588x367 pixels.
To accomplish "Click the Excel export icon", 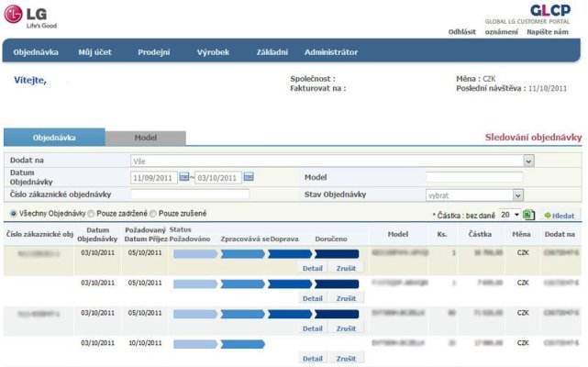I will point(528,214).
